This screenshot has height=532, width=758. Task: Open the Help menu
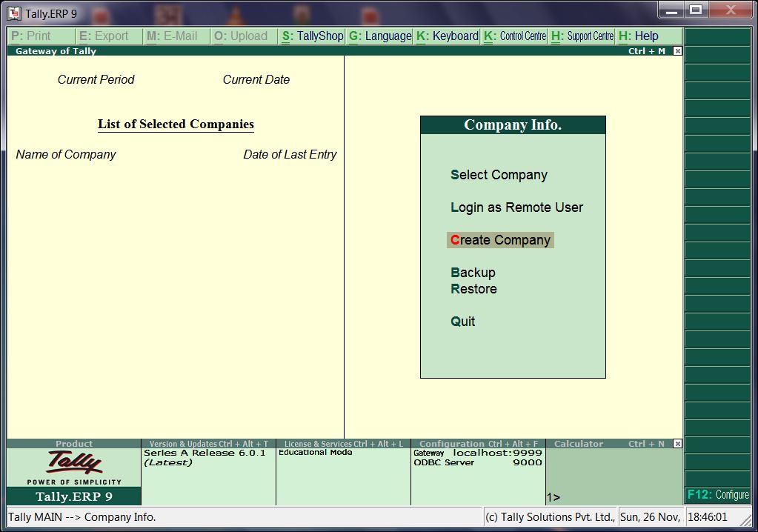pos(649,36)
